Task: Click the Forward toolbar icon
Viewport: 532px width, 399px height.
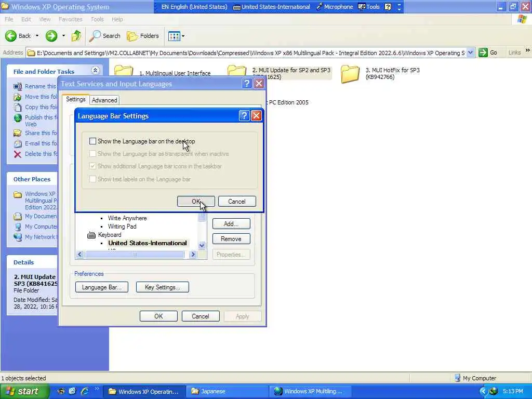Action: point(51,36)
